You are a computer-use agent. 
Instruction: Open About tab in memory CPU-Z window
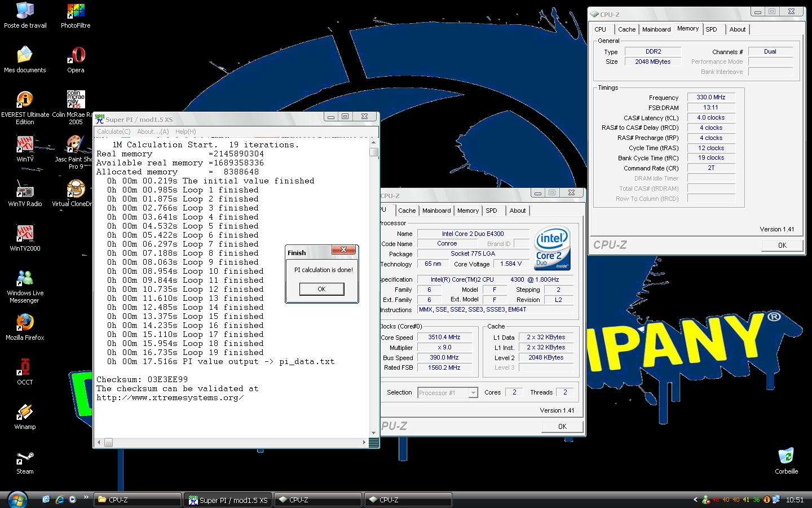coord(738,29)
